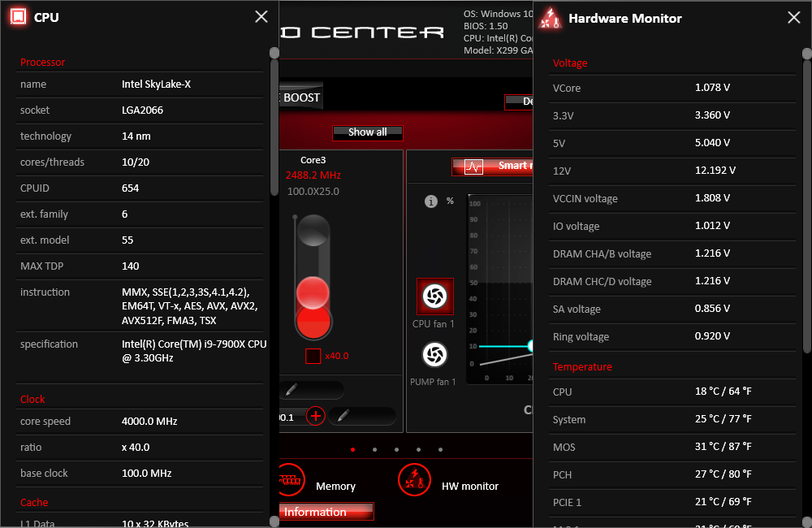Adjust the Core3 ratio slider knob

313,293
